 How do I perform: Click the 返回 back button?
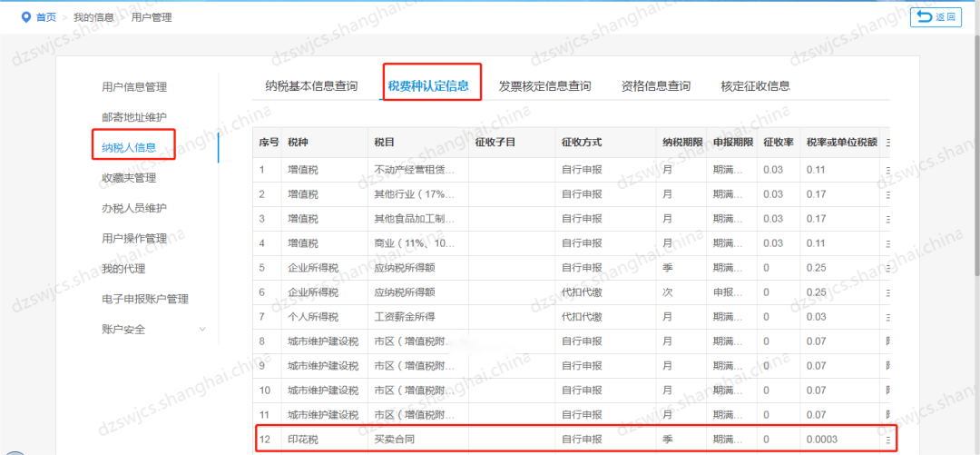click(936, 17)
